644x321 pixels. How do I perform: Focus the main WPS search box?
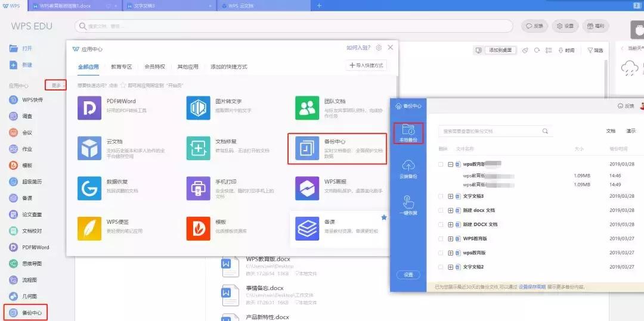pos(293,26)
